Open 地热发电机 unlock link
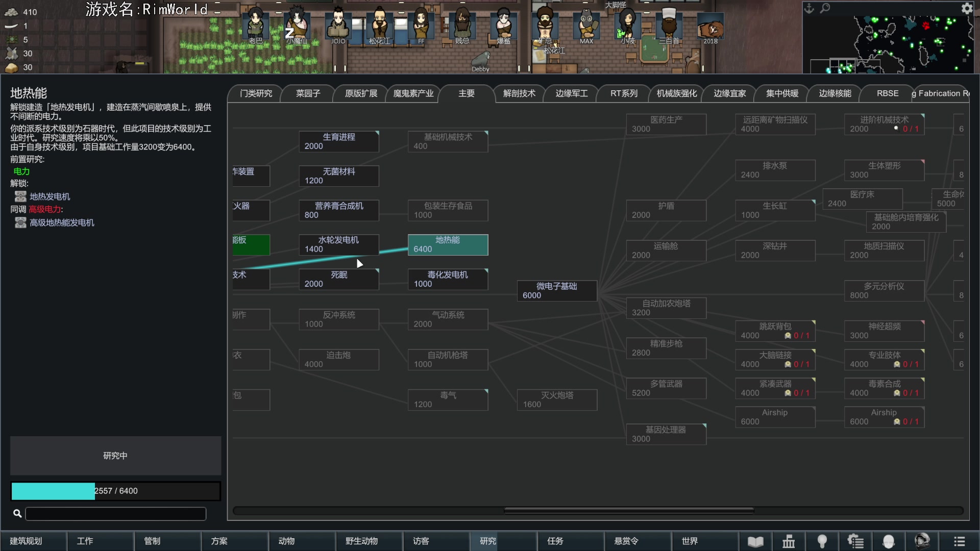The image size is (980, 551). click(50, 196)
